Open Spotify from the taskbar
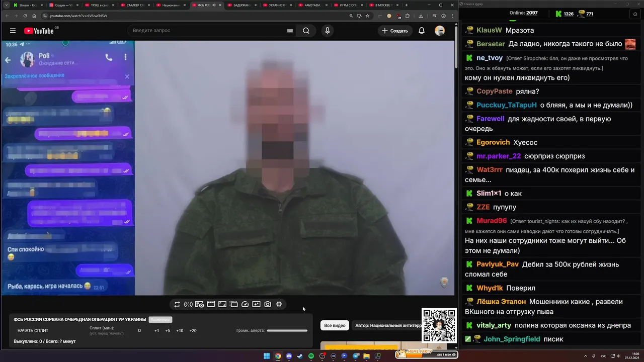The height and width of the screenshot is (362, 644). [311, 356]
